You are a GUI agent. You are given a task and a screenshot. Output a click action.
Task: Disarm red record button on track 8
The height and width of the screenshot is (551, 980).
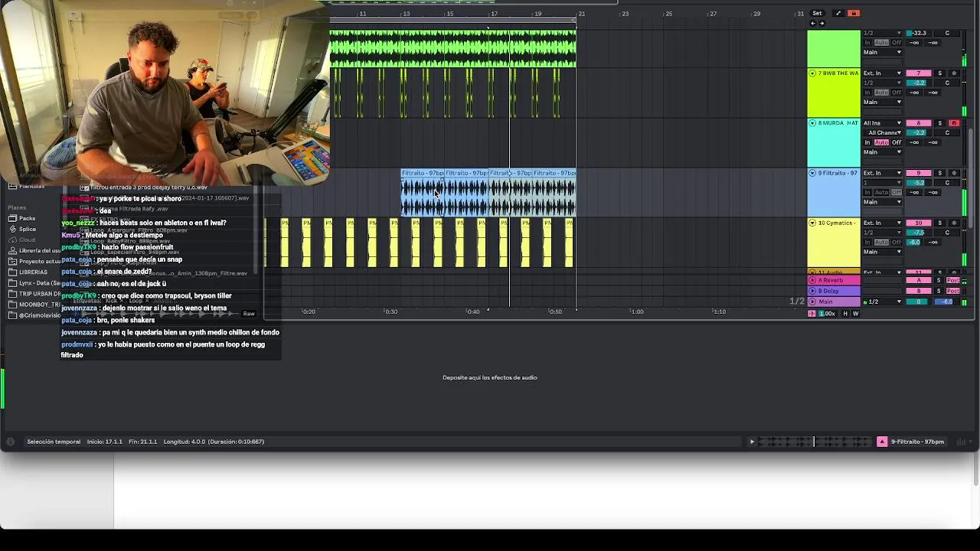pyautogui.click(x=954, y=123)
